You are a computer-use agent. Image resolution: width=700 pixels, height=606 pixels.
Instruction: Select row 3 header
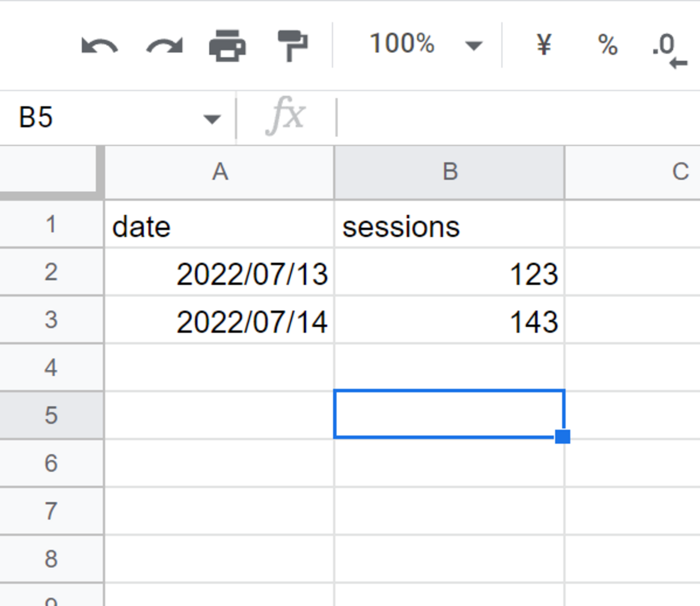click(x=51, y=320)
